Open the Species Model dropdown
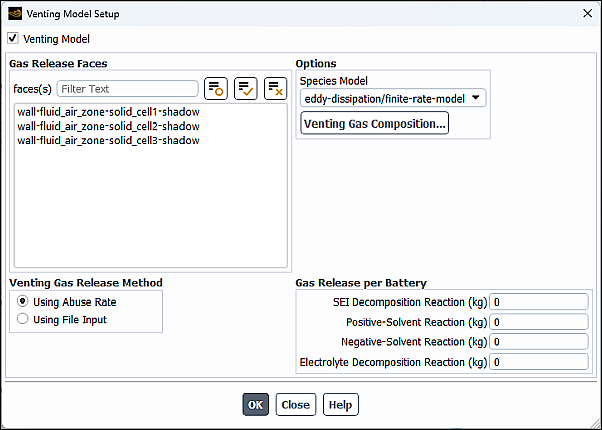 tap(393, 98)
